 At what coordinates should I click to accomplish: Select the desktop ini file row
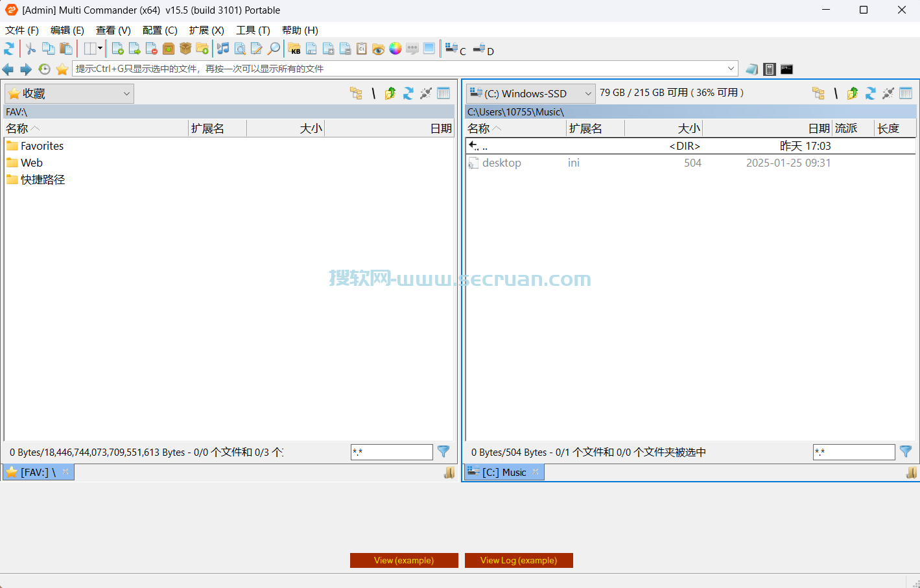tap(690, 163)
